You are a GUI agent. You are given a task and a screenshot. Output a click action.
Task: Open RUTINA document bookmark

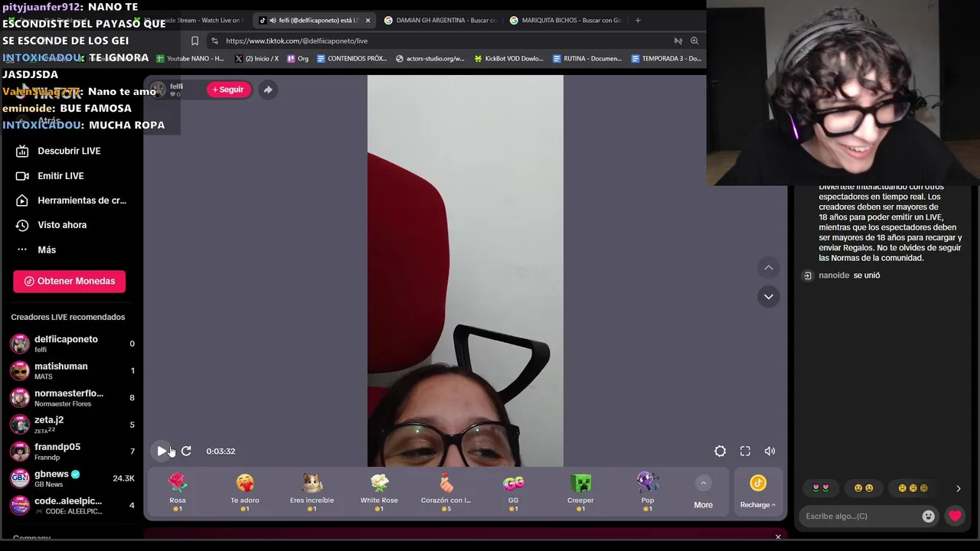coord(587,59)
